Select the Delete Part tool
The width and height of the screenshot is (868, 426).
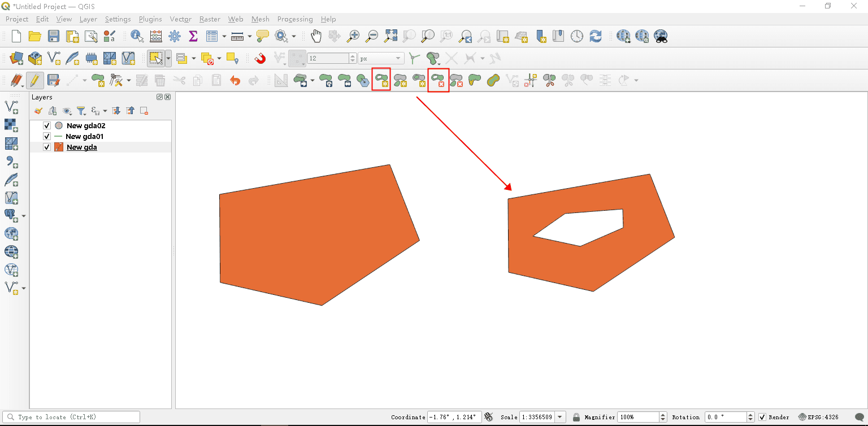point(457,80)
